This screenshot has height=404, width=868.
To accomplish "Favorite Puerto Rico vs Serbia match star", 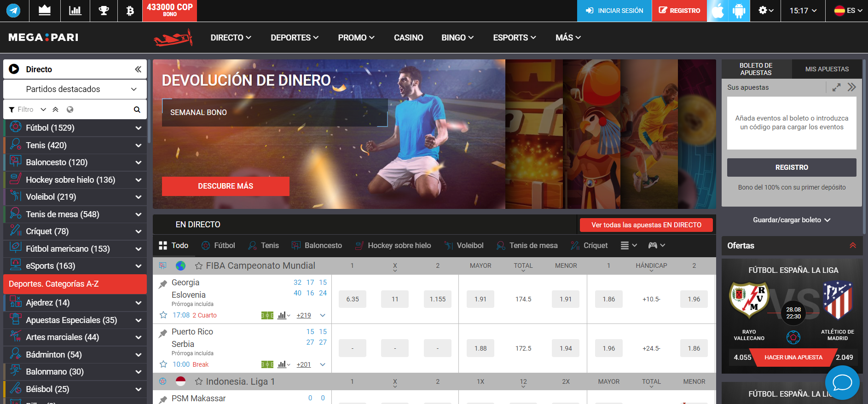I will pos(163,364).
